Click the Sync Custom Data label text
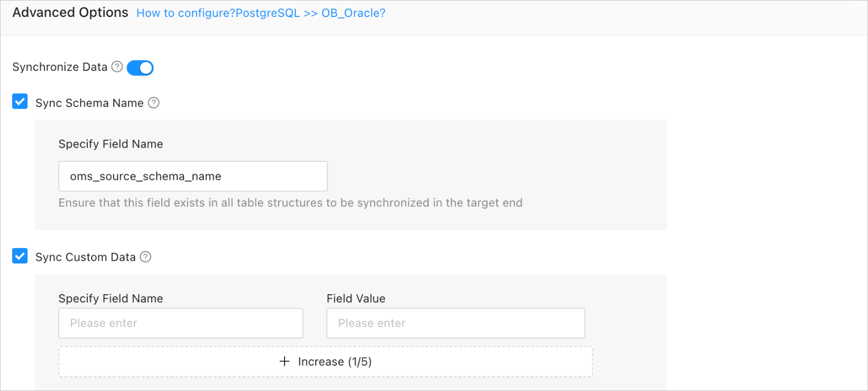Screen dimensions: 868x391 coord(86,257)
